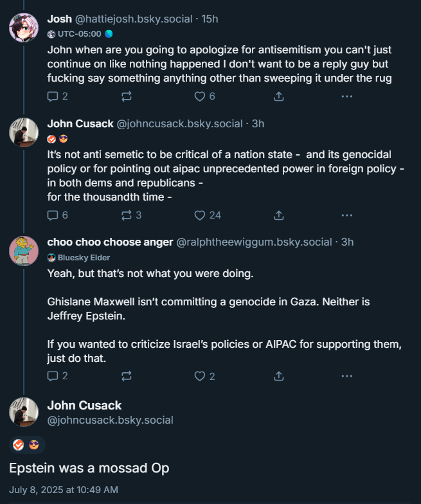Open three-dot menu on Cusack's reply

tap(346, 215)
